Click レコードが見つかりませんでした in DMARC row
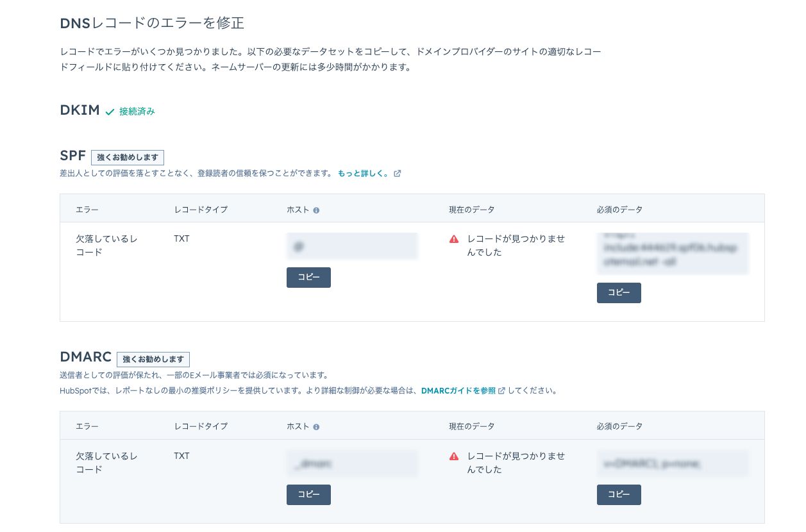This screenshot has height=532, width=806. pos(516,463)
